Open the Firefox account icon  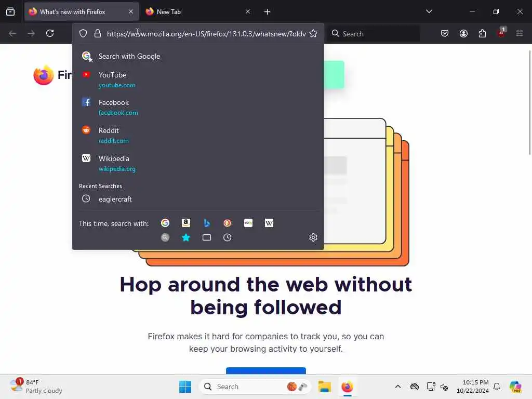(x=463, y=33)
